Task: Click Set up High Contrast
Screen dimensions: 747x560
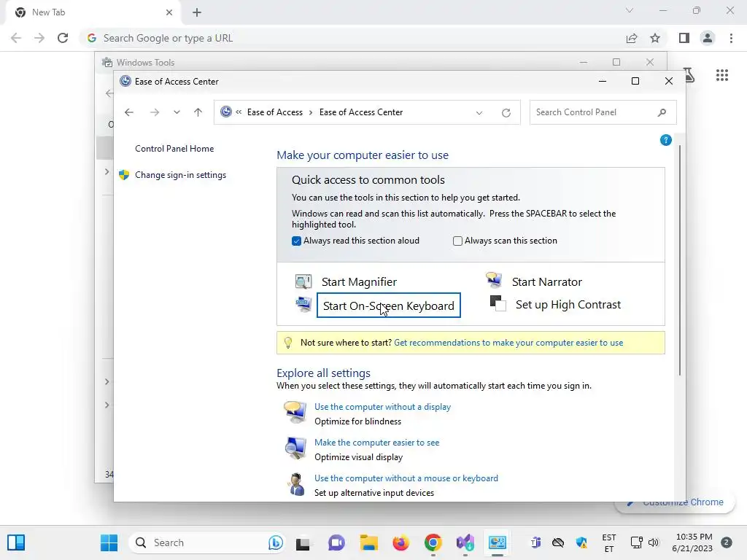Action: tap(568, 305)
